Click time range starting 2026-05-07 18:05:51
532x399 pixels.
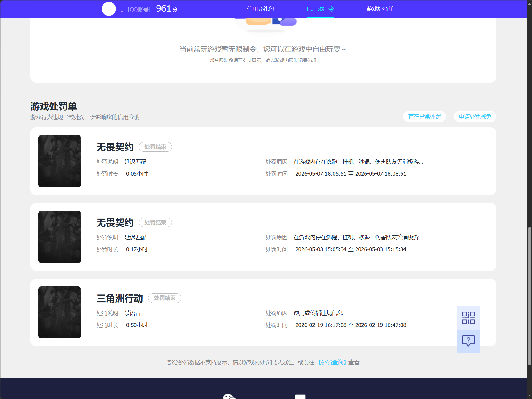click(351, 174)
